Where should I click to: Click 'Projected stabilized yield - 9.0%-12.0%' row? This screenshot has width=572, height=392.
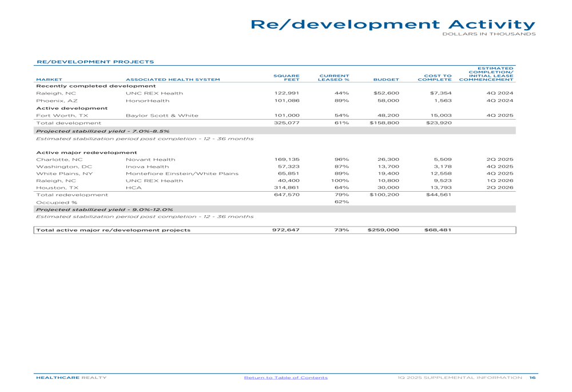(275, 209)
